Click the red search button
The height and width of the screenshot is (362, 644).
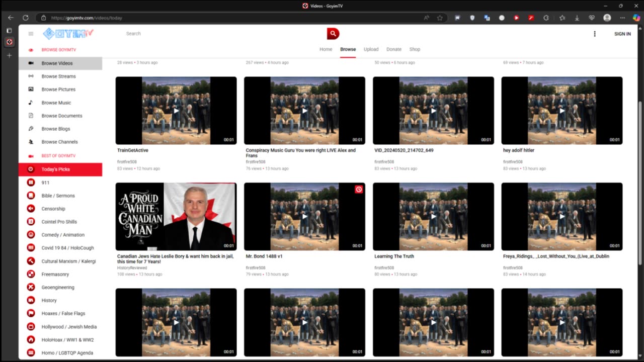tap(333, 34)
